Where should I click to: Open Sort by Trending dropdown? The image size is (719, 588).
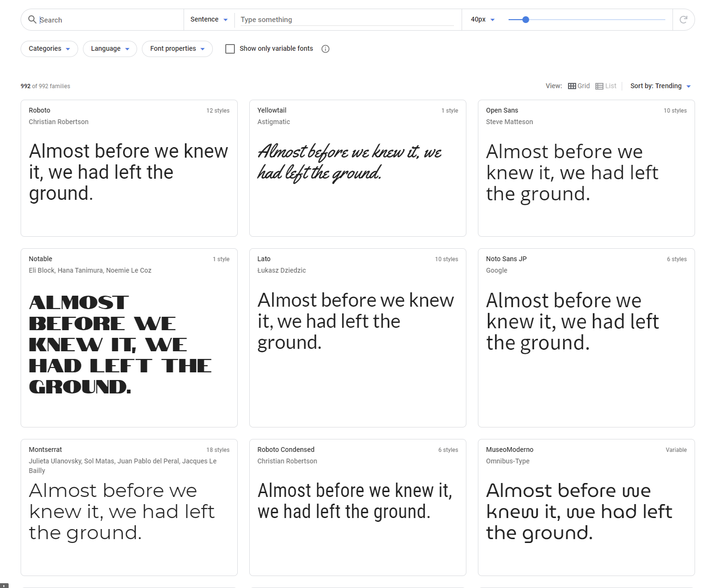[x=661, y=86]
